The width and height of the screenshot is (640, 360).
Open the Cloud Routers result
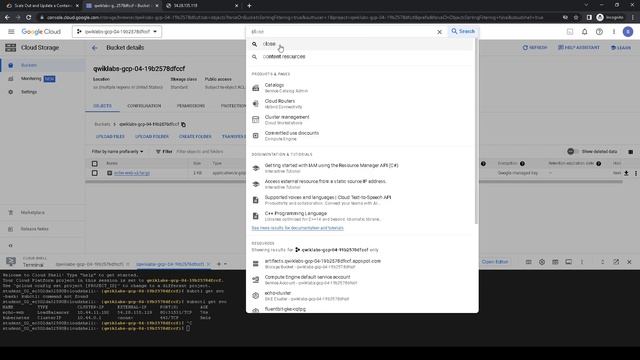click(360, 104)
